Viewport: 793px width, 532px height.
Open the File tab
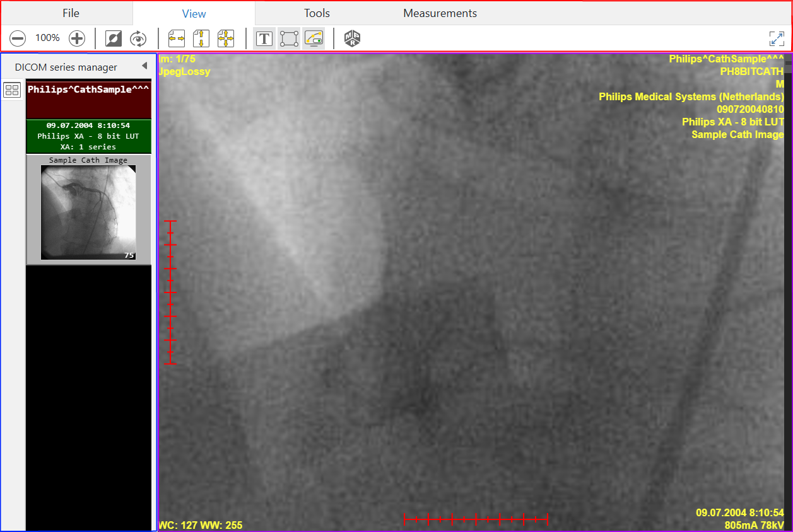pos(71,13)
